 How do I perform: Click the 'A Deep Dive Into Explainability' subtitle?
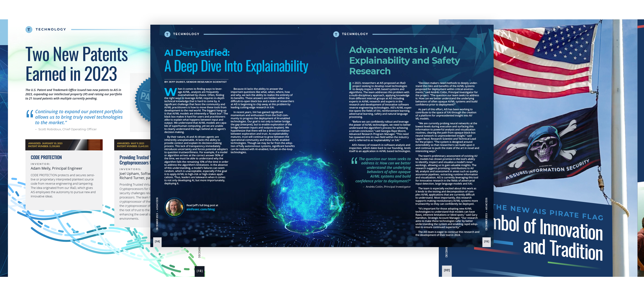pyautogui.click(x=236, y=66)
